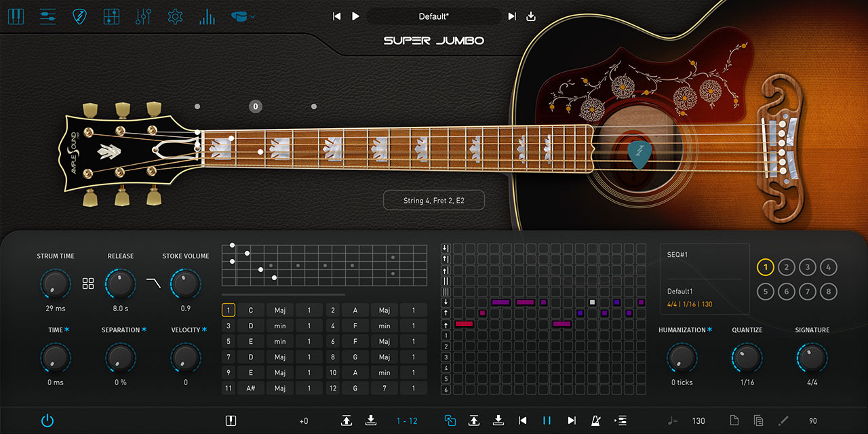
Task: Toggle the metronome
Action: [x=596, y=420]
